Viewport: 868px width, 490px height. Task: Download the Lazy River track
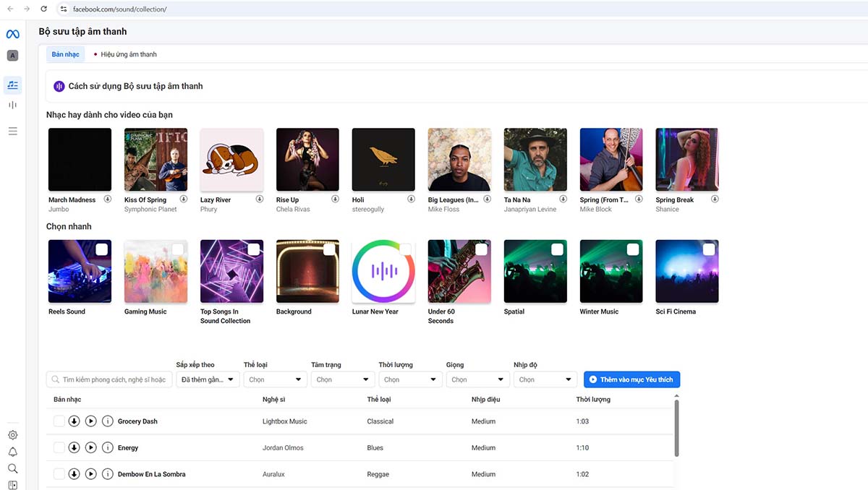coord(259,199)
